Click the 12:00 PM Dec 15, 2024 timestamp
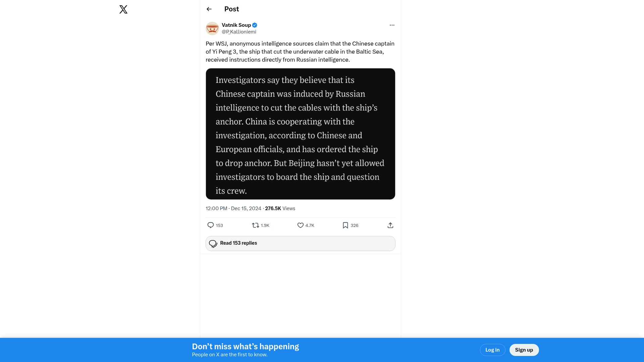Screen dimensions: 644x362 (233, 208)
